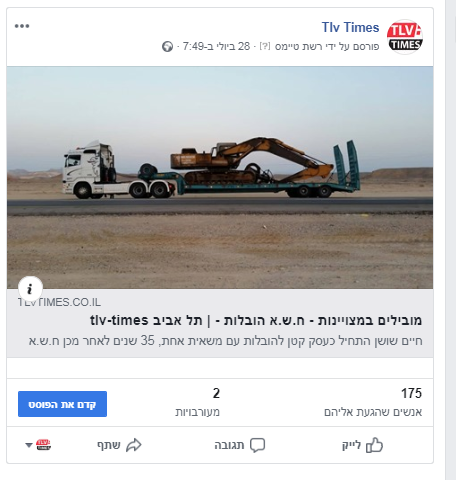Open the three-dots post options menu
Image resolution: width=456 pixels, height=480 pixels.
pos(22,26)
